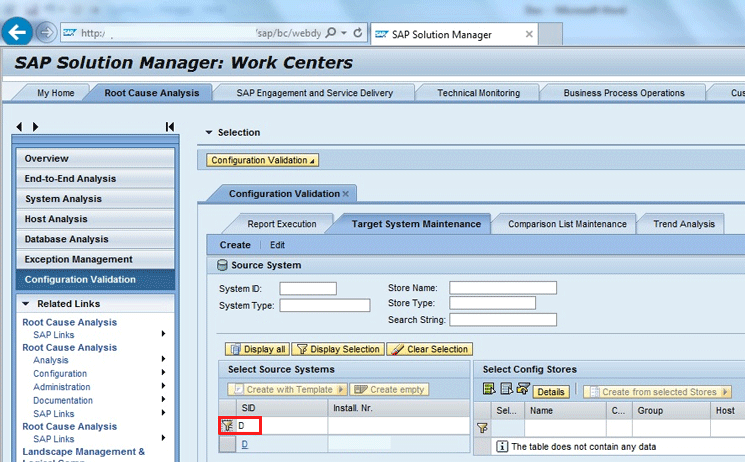
Task: Click the Create sub-tab
Action: [235, 245]
